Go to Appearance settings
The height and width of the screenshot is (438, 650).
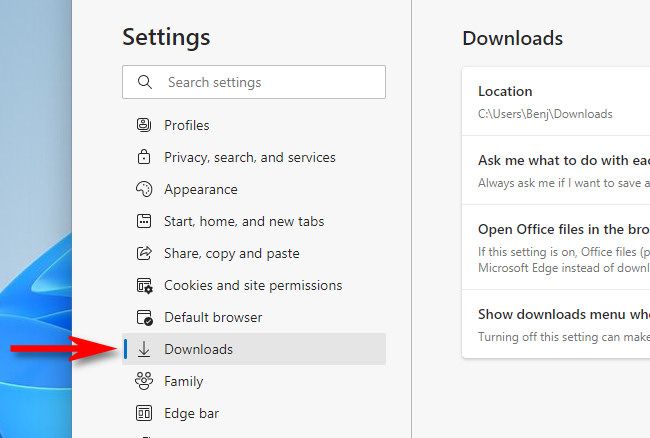(x=254, y=189)
